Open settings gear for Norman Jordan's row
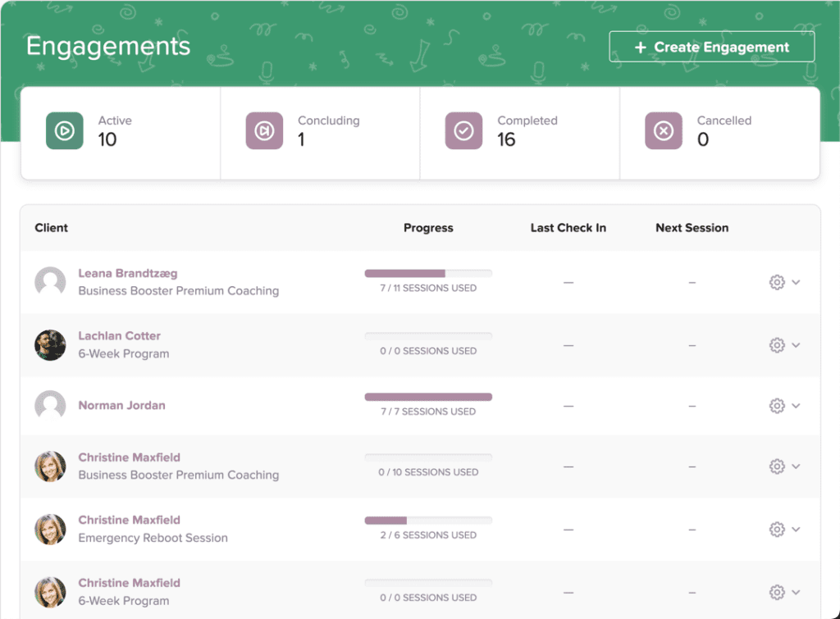Image resolution: width=840 pixels, height=619 pixels. (776, 405)
